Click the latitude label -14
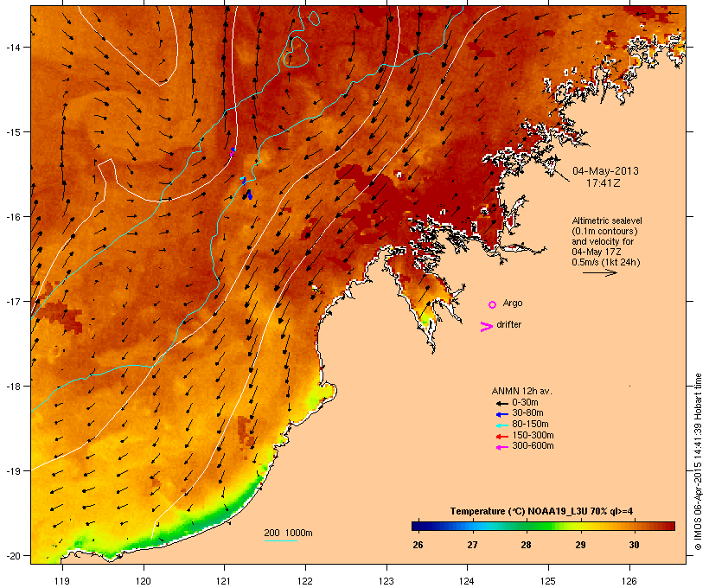The height and width of the screenshot is (588, 709). [x=12, y=47]
